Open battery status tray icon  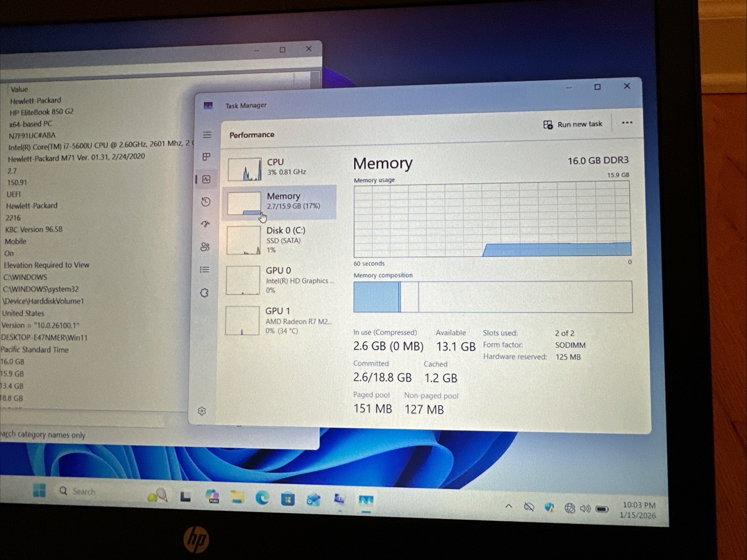coord(602,509)
